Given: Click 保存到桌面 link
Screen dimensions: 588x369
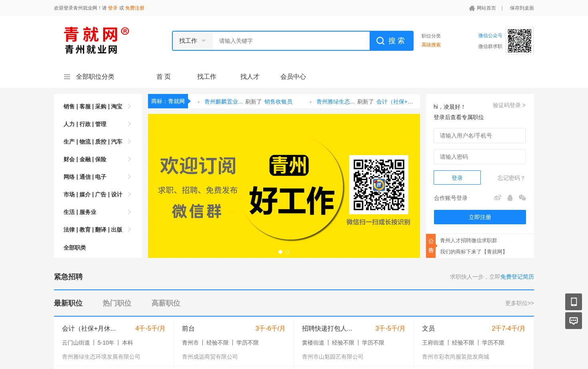Looking at the screenshot, I should pos(522,8).
